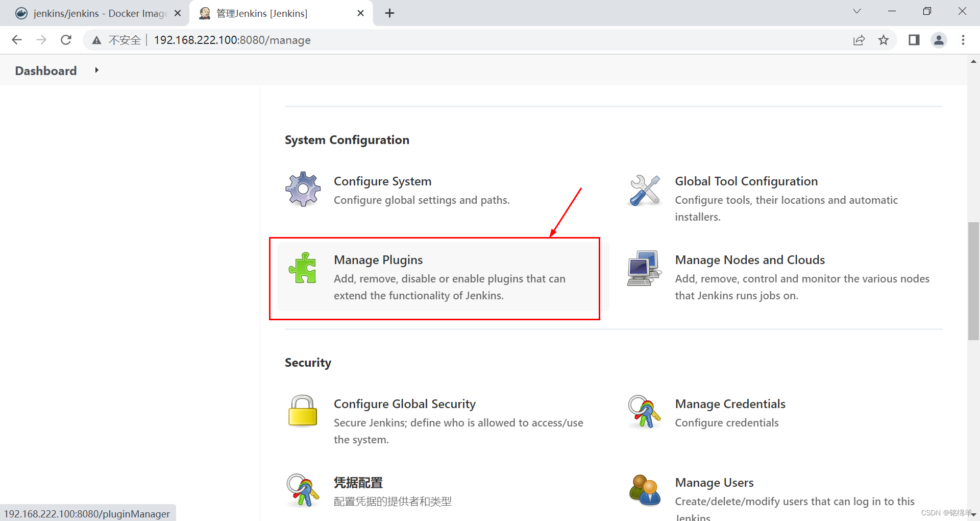Click the Manage Users people icon
The width and height of the screenshot is (980, 521).
[x=644, y=490]
